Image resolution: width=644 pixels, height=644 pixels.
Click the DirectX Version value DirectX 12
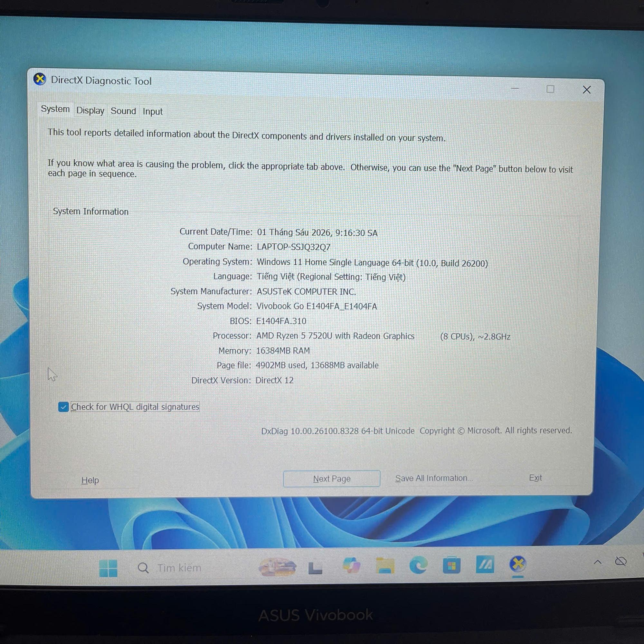tap(275, 380)
